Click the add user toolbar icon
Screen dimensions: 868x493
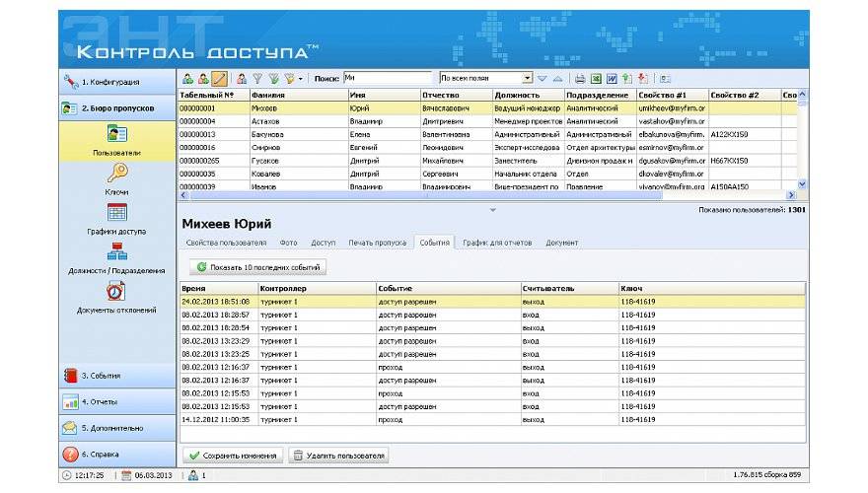coord(187,79)
